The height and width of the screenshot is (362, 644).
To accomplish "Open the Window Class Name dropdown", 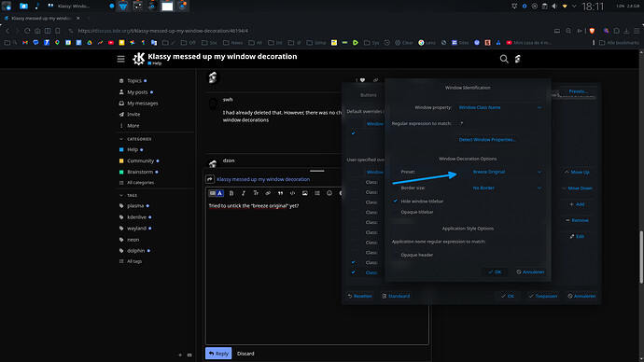I will click(x=500, y=107).
